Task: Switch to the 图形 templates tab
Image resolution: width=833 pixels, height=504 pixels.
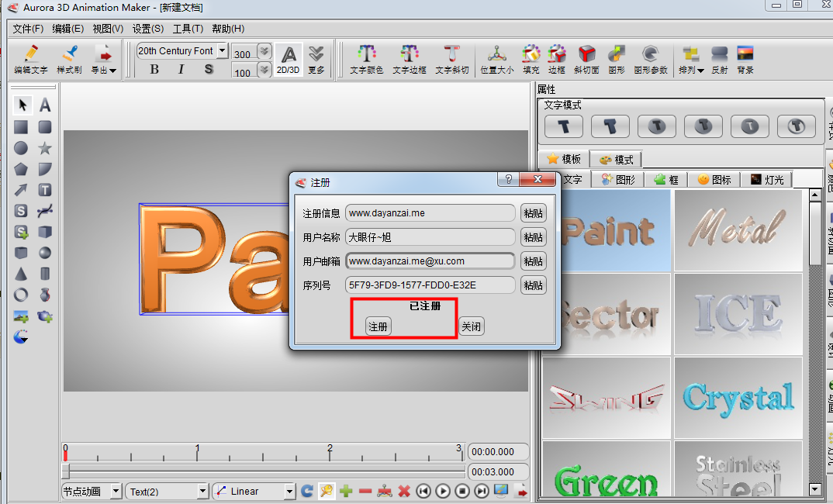Action: [x=618, y=180]
